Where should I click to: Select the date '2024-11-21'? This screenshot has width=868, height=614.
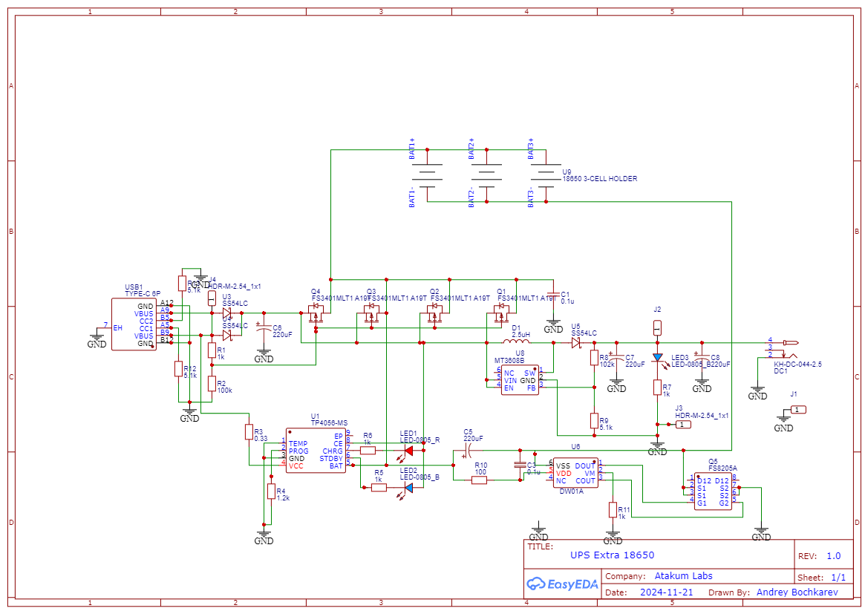pyautogui.click(x=667, y=592)
